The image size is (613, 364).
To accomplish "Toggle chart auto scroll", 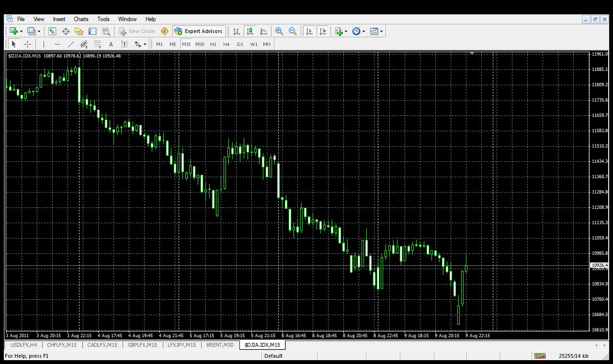I will (309, 31).
